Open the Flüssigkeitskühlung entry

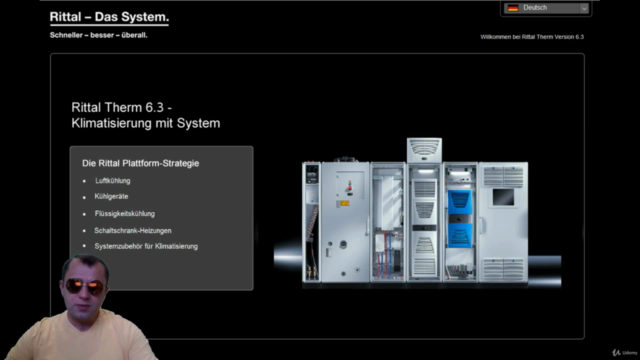click(x=124, y=213)
